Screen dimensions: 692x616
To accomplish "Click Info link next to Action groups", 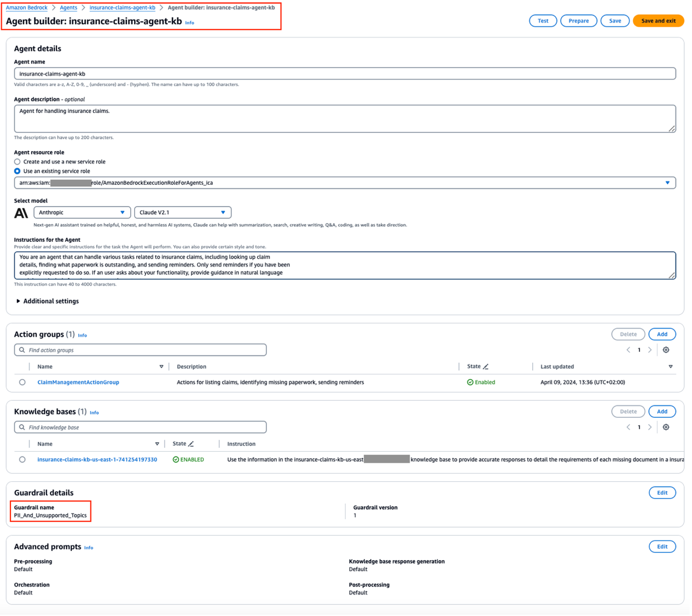I will 82,335.
